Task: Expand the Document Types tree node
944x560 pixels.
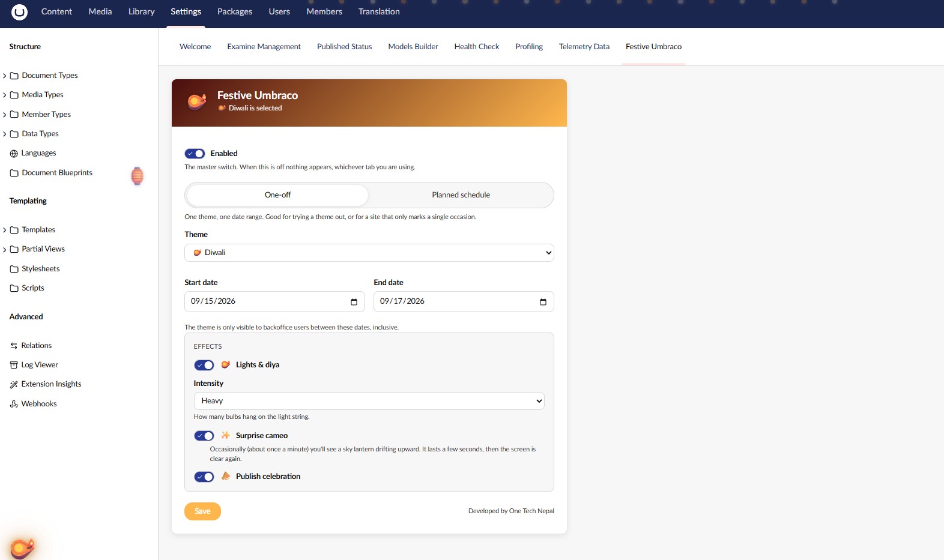Action: click(5, 76)
